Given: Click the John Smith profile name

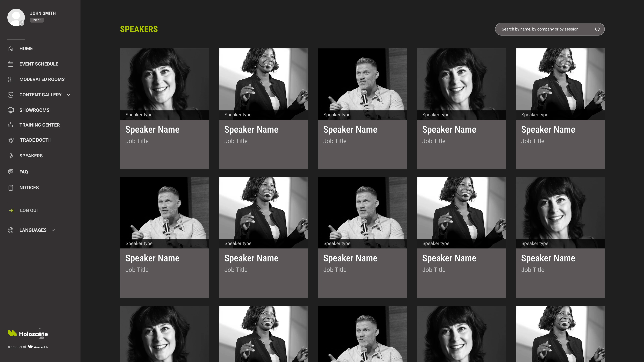Looking at the screenshot, I should coord(43,13).
